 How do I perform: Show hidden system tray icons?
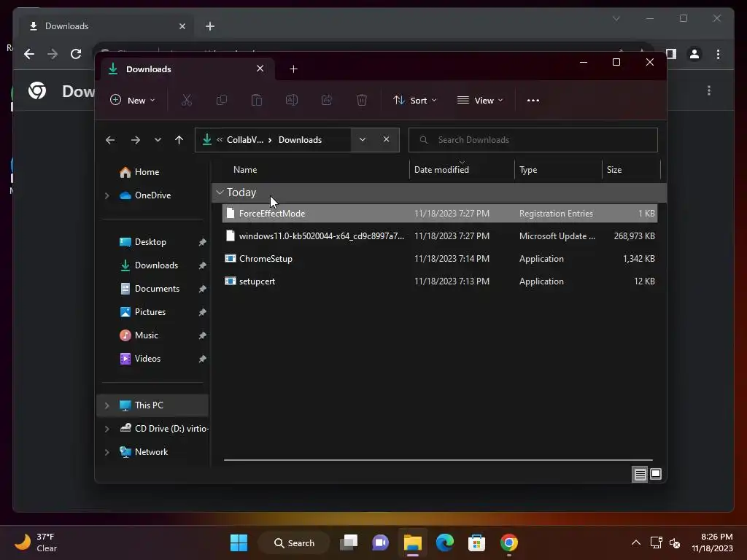point(636,542)
